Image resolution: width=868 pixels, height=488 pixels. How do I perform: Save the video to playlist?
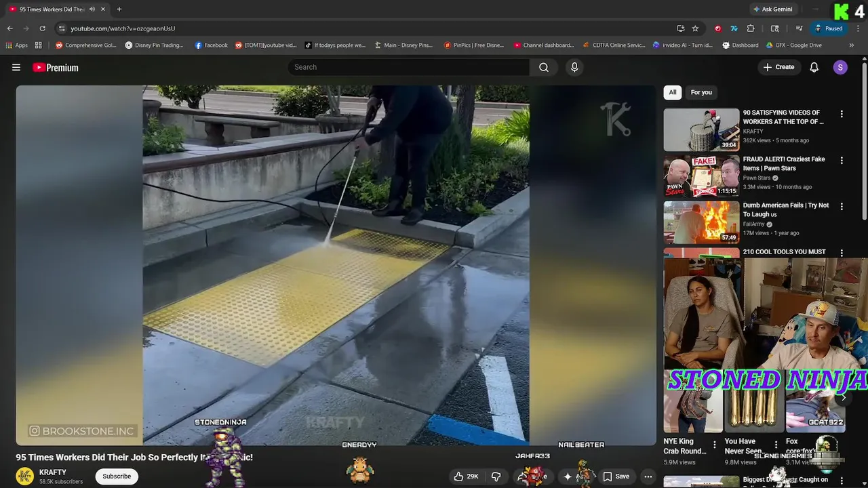coord(616,476)
